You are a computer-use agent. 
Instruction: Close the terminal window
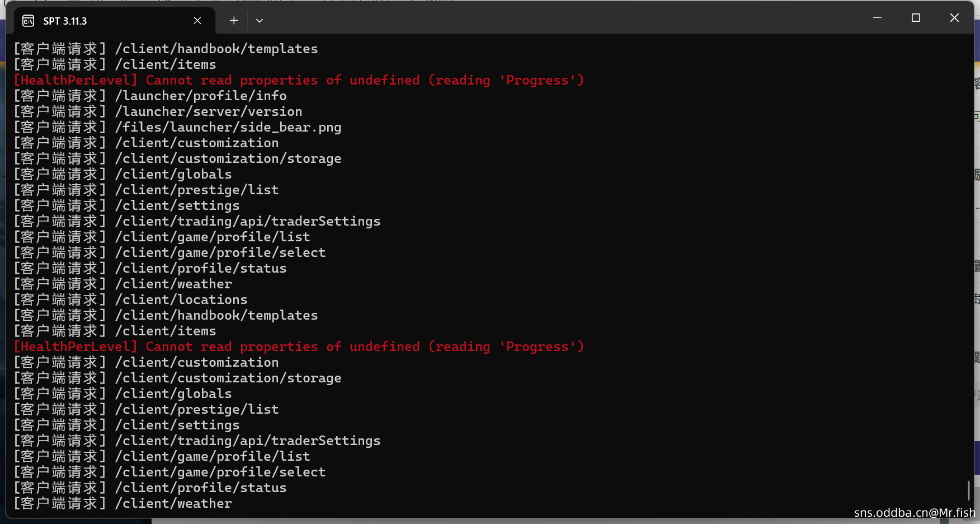tap(954, 18)
